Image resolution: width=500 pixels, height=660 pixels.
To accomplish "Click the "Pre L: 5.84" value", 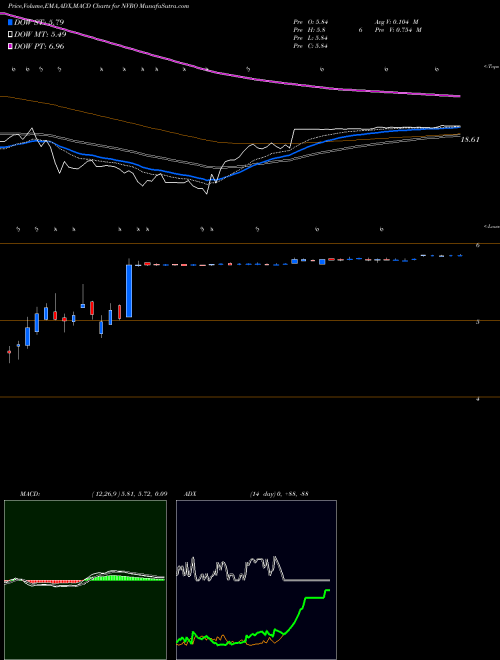I will (x=311, y=38).
